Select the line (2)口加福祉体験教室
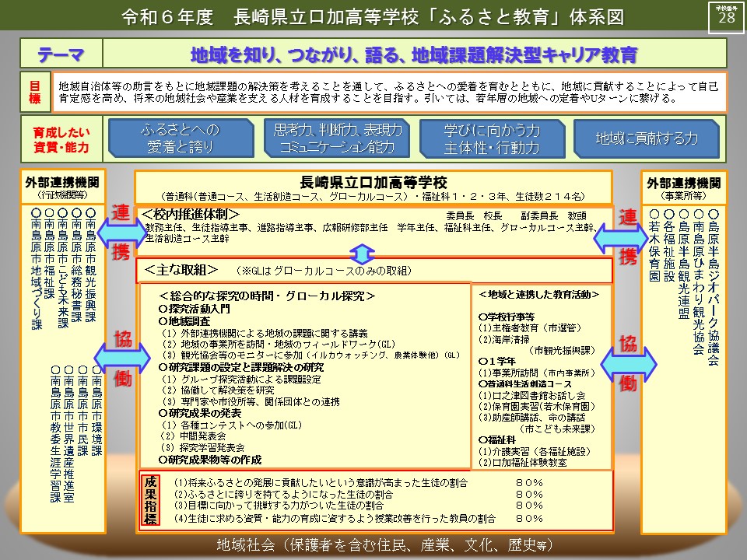The image size is (747, 560). (523, 462)
